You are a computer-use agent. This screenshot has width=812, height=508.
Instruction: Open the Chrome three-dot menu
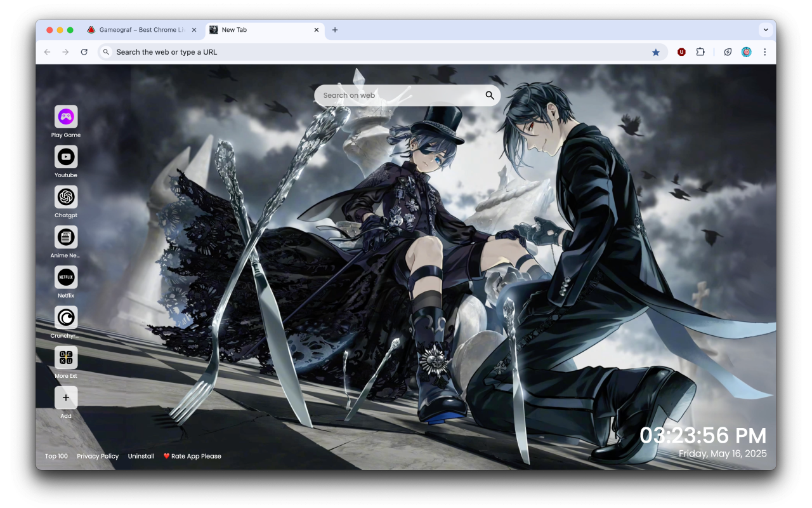coord(765,52)
